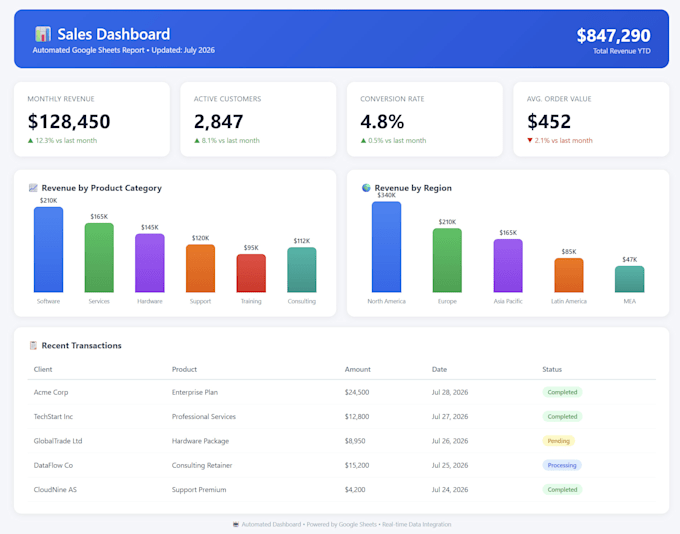Click the North America revenue bar
The width and height of the screenshot is (680, 534).
(386, 247)
